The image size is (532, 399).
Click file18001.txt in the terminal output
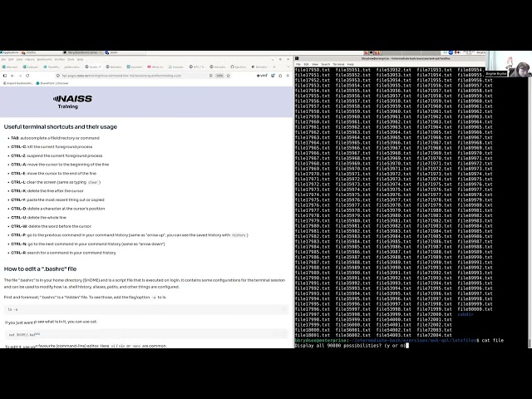(x=313, y=335)
